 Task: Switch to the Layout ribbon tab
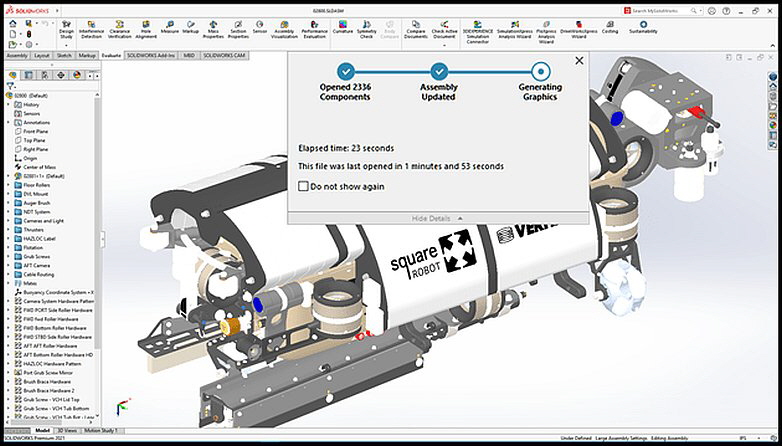pos(42,55)
